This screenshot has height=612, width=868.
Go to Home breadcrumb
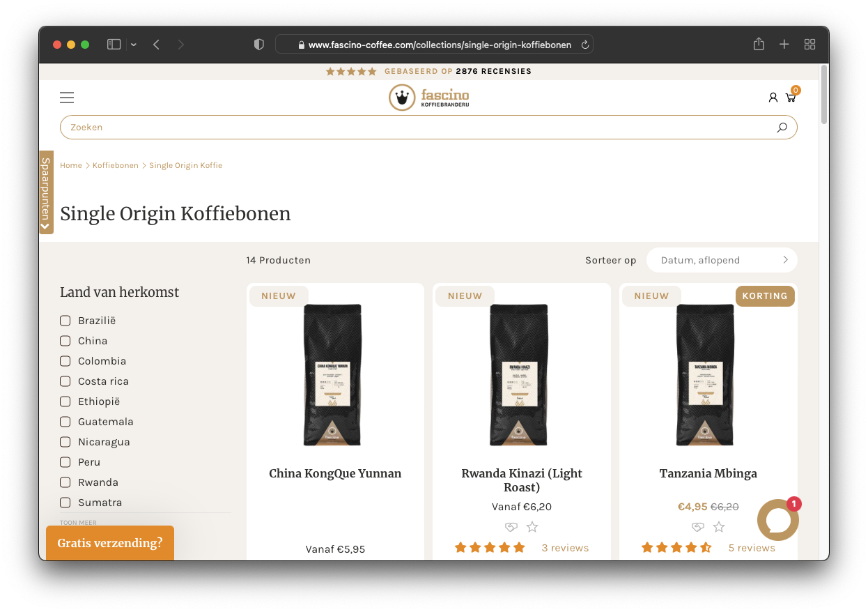(71, 165)
